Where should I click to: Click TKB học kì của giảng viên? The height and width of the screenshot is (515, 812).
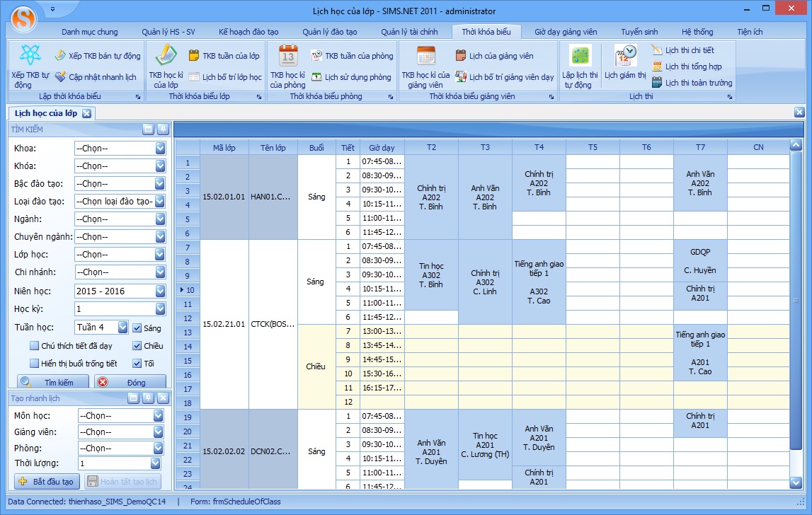425,57
